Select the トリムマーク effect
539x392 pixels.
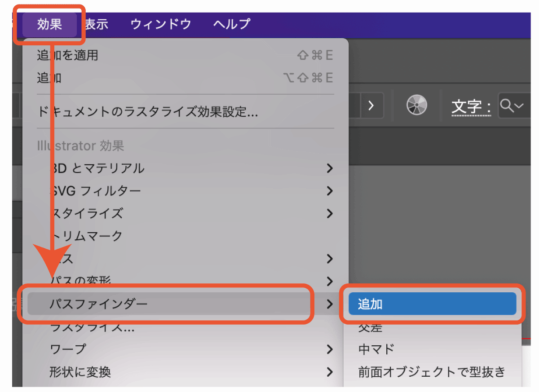click(185, 236)
